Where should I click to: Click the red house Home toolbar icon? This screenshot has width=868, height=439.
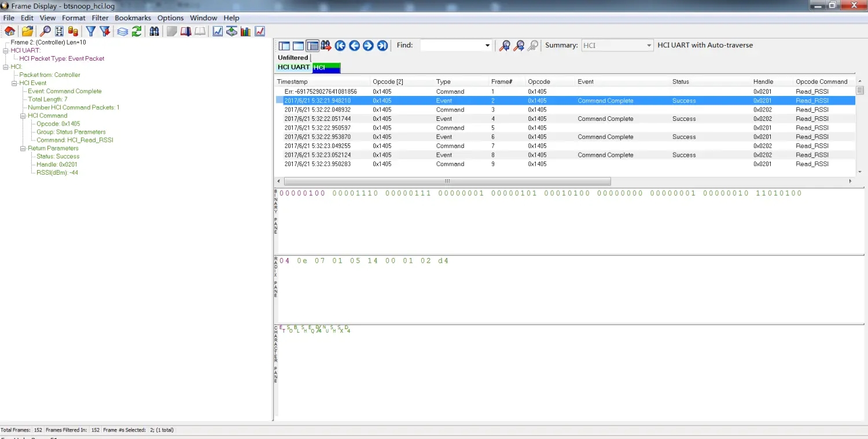click(x=10, y=31)
